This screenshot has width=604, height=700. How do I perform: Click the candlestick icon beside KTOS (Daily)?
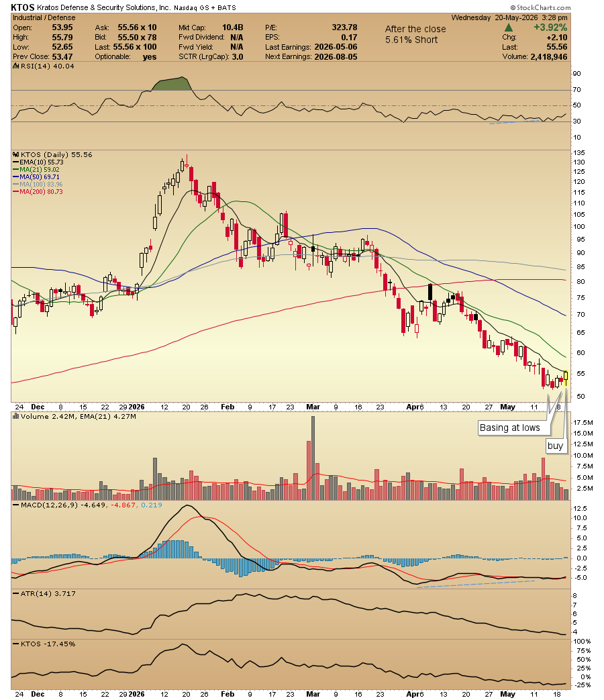tap(16, 155)
